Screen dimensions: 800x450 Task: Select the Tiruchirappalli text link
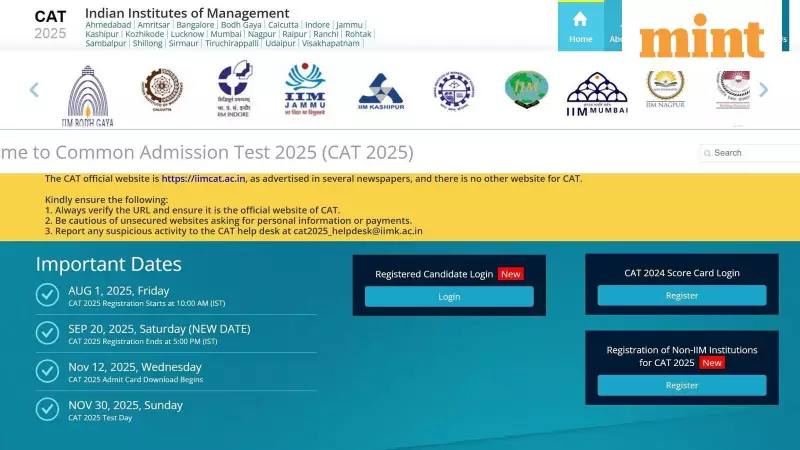232,43
